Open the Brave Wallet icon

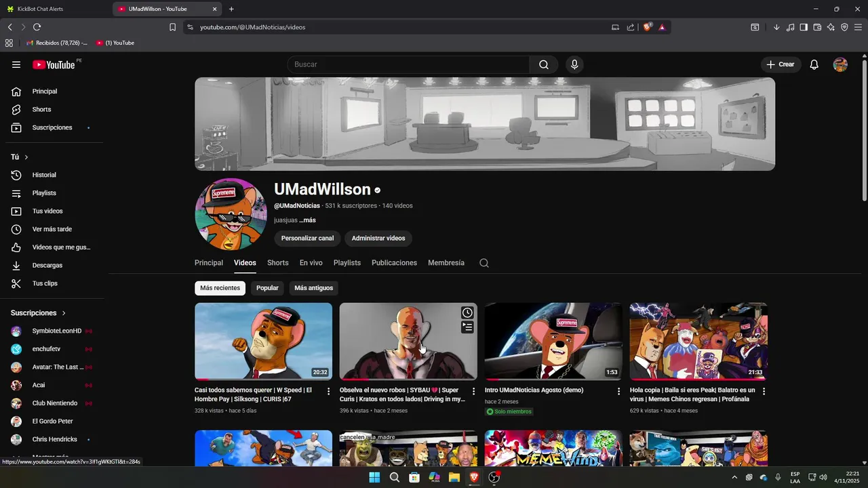[x=817, y=27]
